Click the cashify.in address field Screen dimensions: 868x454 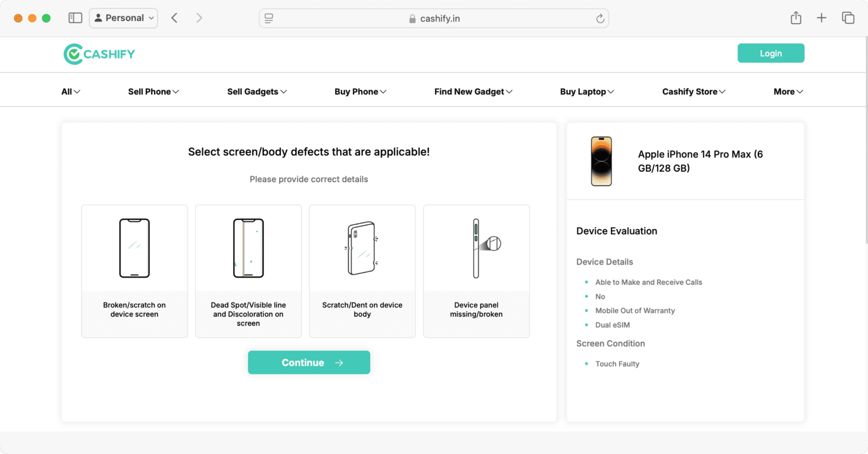(x=434, y=19)
